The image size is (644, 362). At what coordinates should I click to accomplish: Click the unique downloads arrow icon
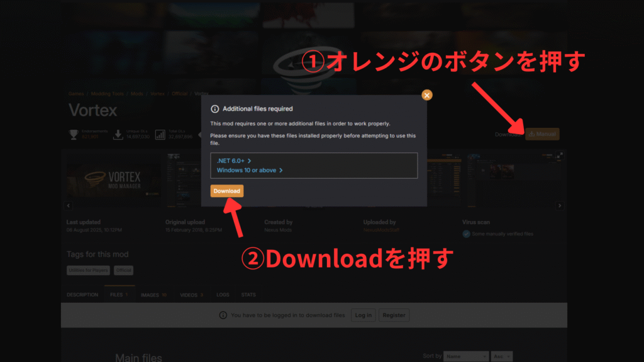(x=118, y=134)
